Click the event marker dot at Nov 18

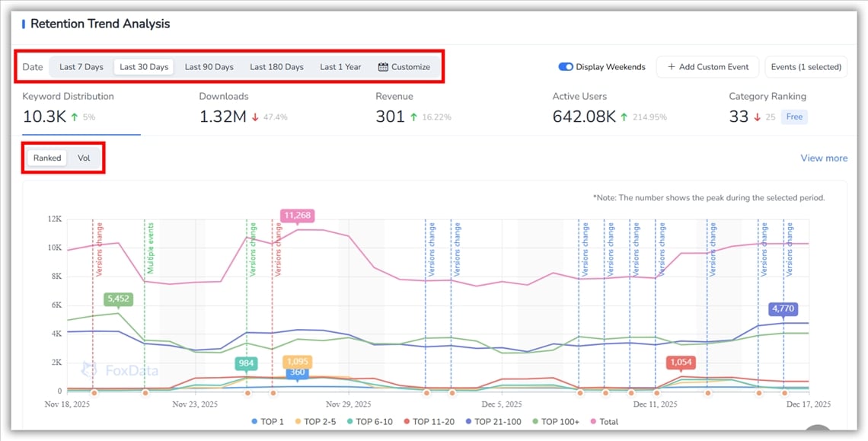94,393
